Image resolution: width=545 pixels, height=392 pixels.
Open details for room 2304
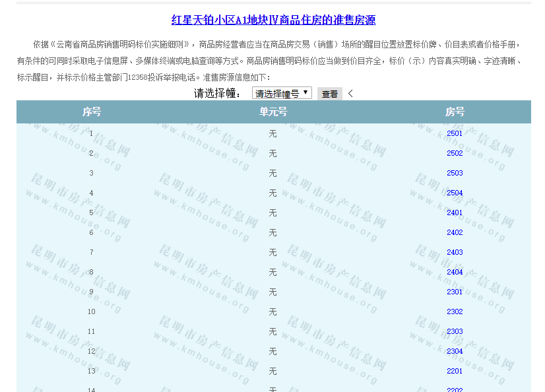point(454,351)
